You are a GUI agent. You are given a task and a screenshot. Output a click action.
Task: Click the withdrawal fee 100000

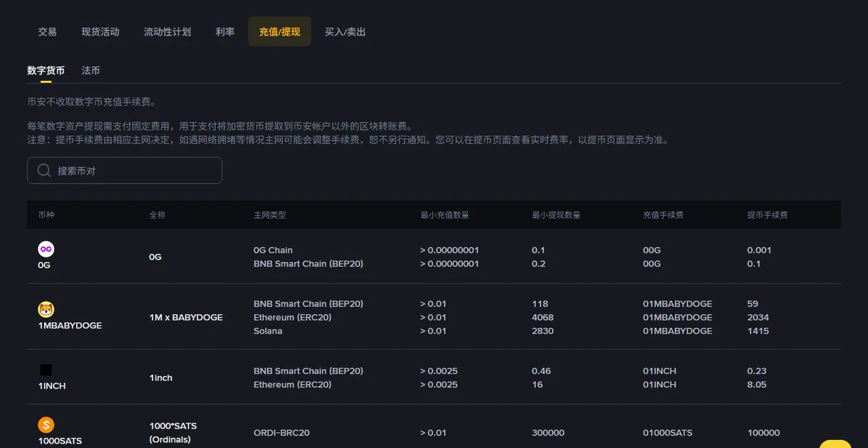[x=763, y=433]
